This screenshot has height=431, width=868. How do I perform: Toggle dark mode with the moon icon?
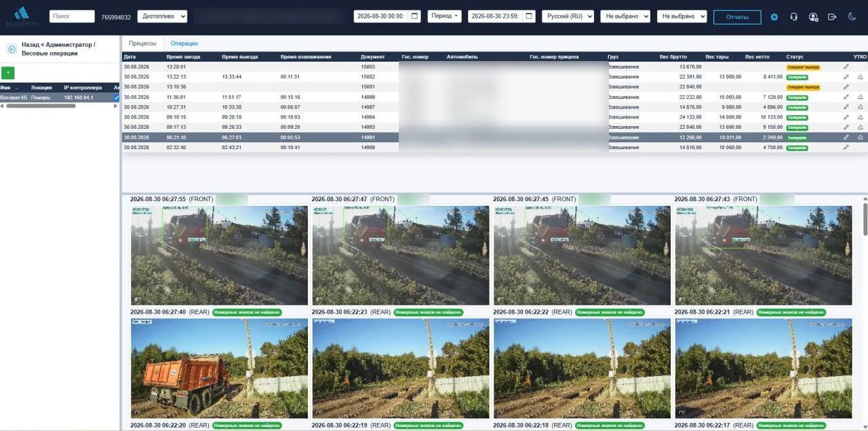pyautogui.click(x=852, y=17)
